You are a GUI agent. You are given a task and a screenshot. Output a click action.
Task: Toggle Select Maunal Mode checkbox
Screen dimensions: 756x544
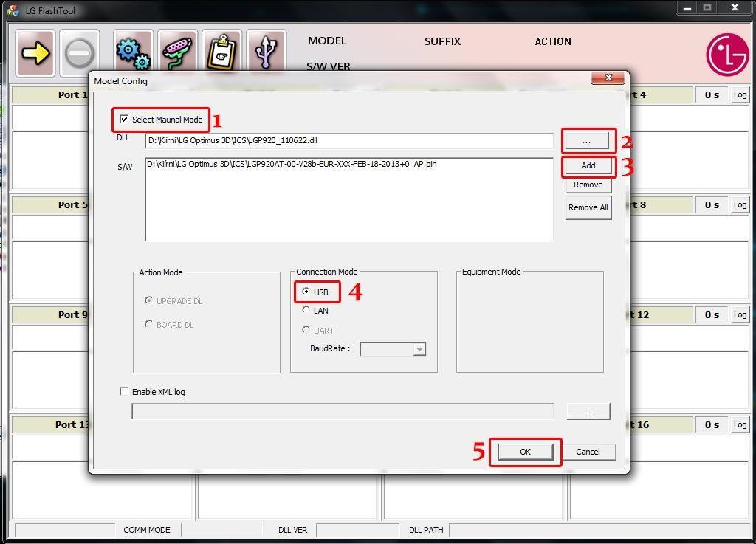(x=124, y=119)
